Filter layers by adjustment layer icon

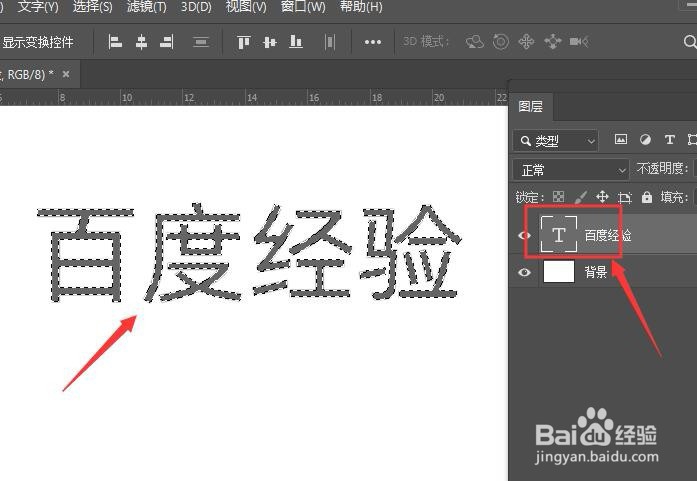(x=645, y=140)
